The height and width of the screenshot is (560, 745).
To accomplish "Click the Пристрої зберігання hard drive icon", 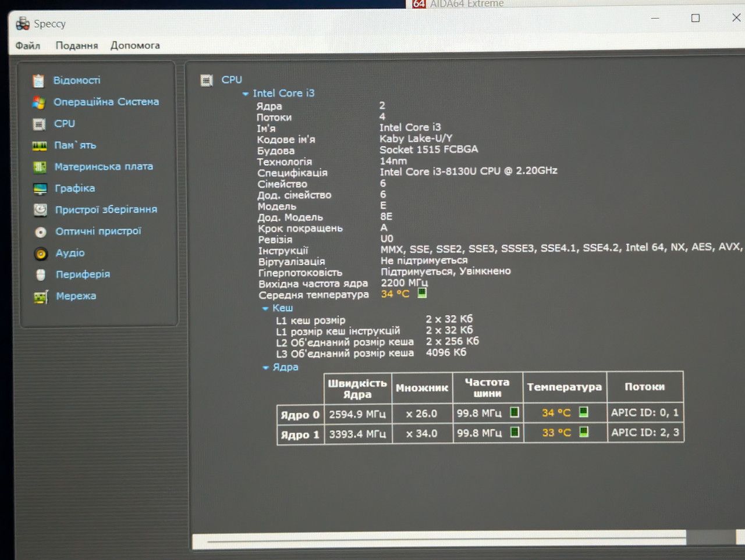I will 40,210.
